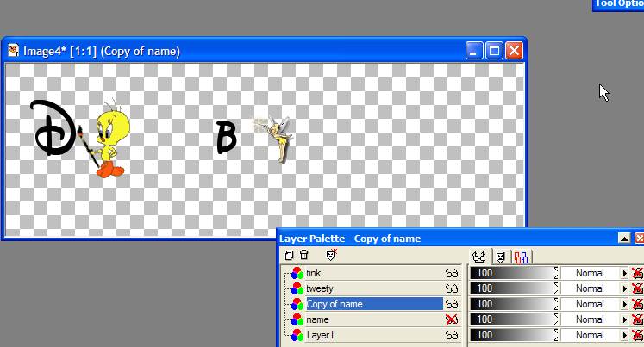Select the Copy of name layer name
This screenshot has height=347, width=644.
coord(335,304)
